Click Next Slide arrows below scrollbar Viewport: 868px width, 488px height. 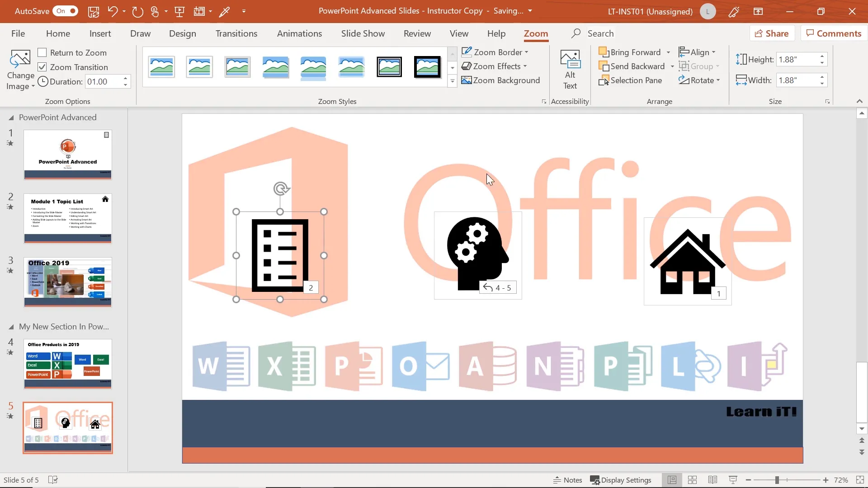click(x=862, y=452)
